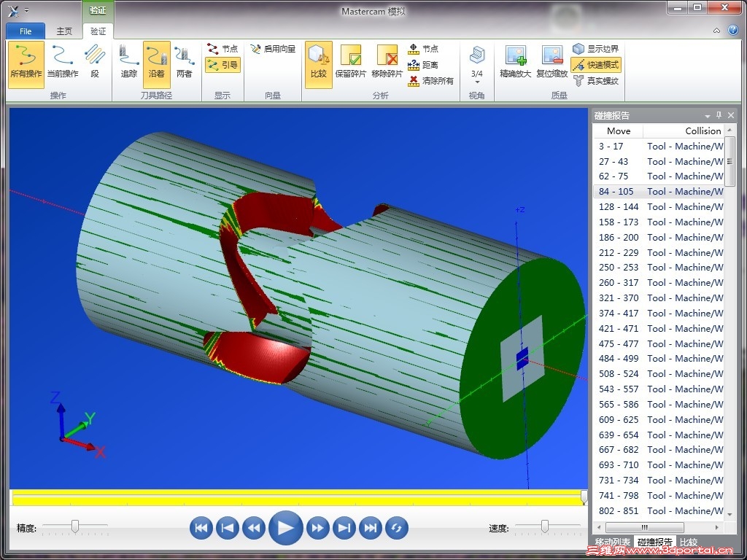Select the 距离 (distance) measure tool
747x560 pixels.
point(423,65)
